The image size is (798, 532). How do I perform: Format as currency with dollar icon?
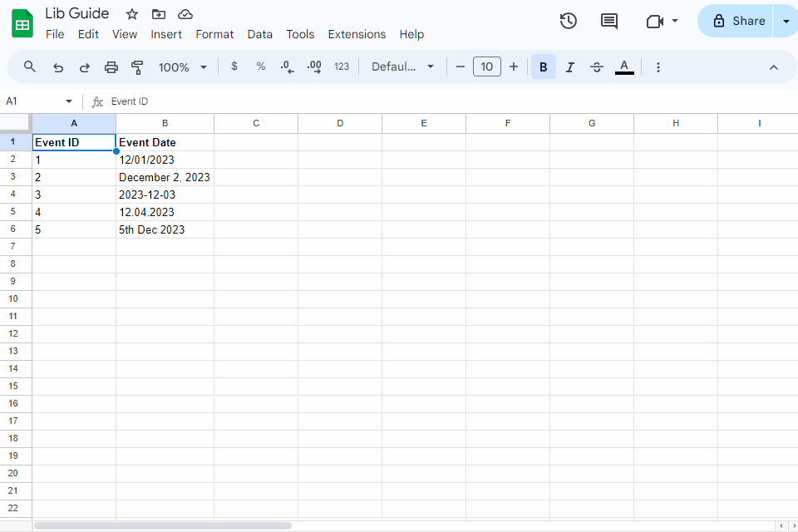point(234,66)
